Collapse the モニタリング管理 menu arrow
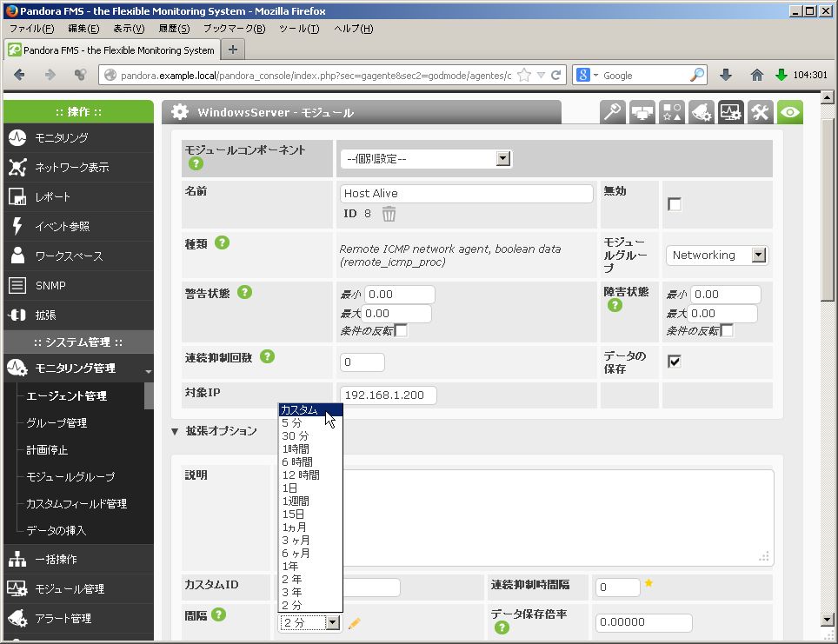838x644 pixels. (148, 371)
